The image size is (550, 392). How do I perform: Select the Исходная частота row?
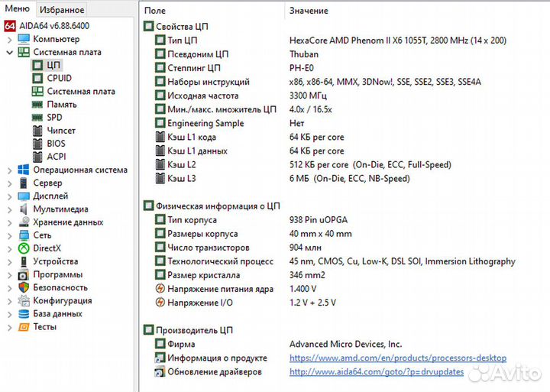click(241, 96)
